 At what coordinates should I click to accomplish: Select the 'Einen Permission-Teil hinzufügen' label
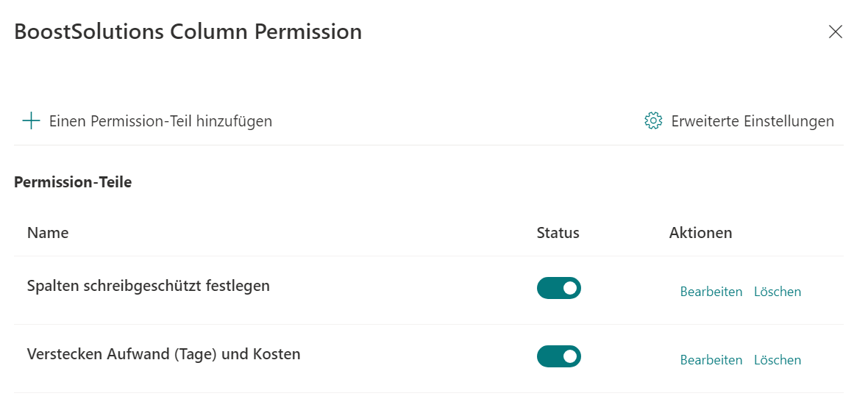tap(160, 121)
